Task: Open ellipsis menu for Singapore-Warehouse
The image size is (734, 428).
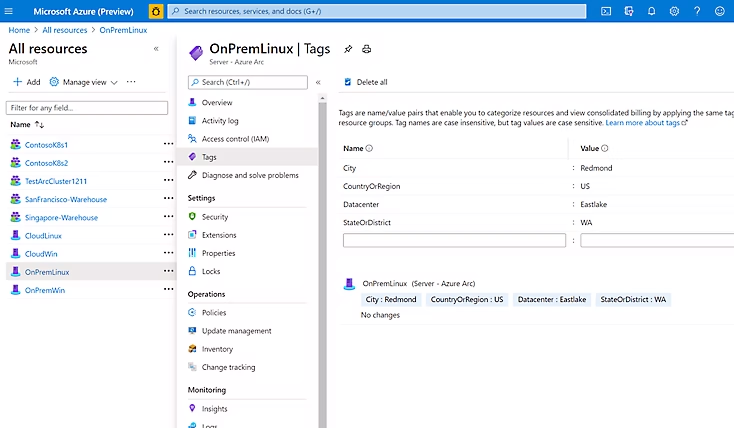Action: tap(169, 216)
